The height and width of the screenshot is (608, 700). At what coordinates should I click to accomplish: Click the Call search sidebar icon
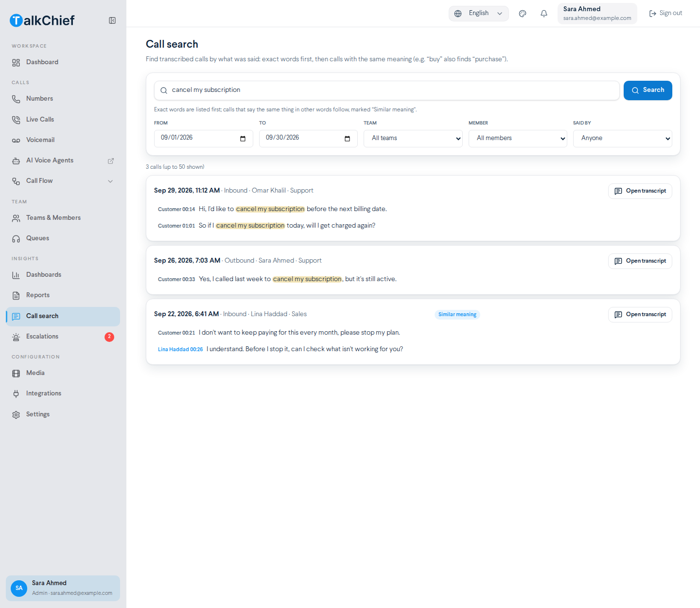(16, 317)
